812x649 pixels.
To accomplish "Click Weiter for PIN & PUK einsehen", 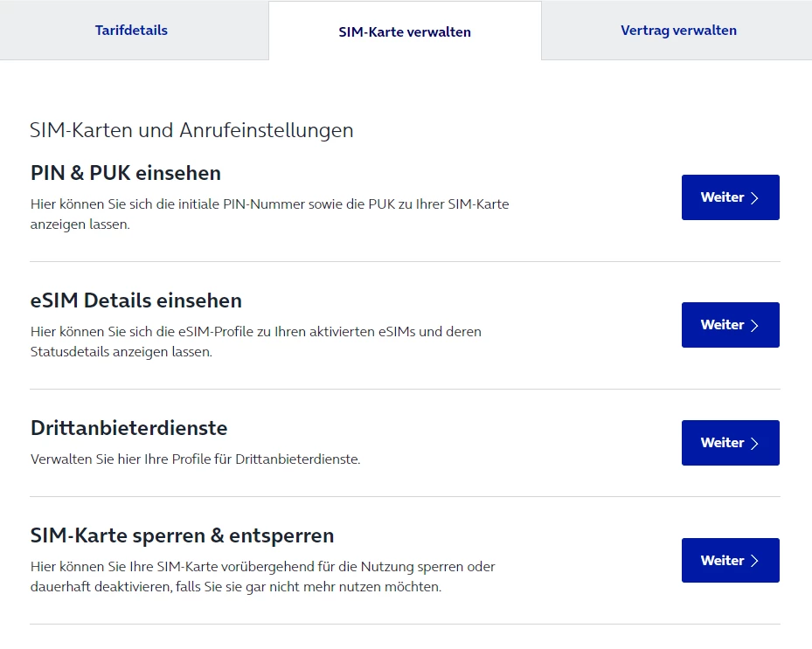I will tap(730, 197).
